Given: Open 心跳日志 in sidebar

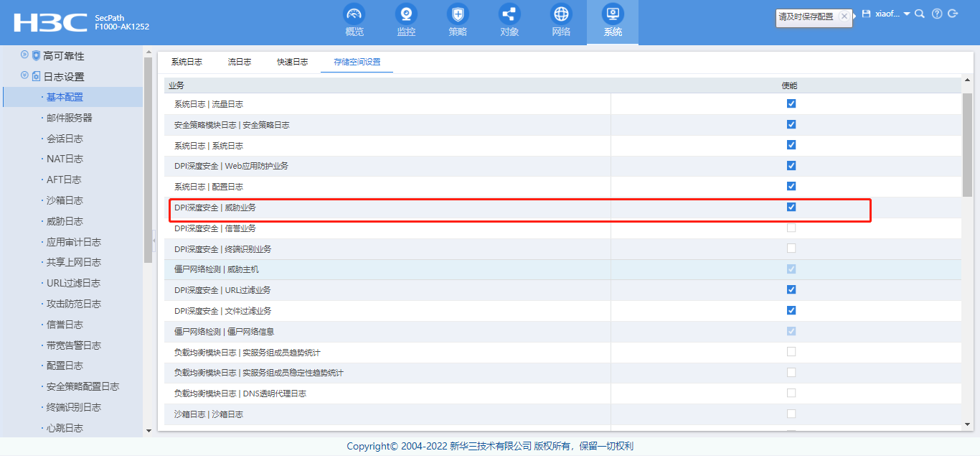Looking at the screenshot, I should tap(65, 428).
